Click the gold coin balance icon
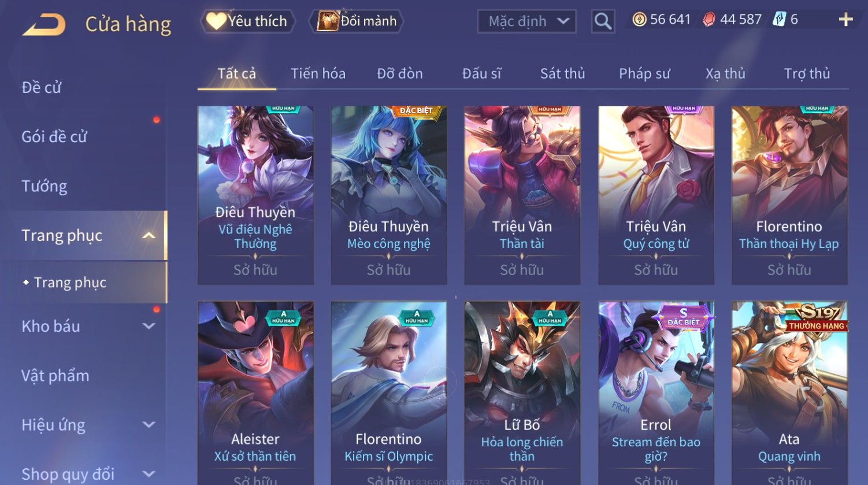 [639, 20]
